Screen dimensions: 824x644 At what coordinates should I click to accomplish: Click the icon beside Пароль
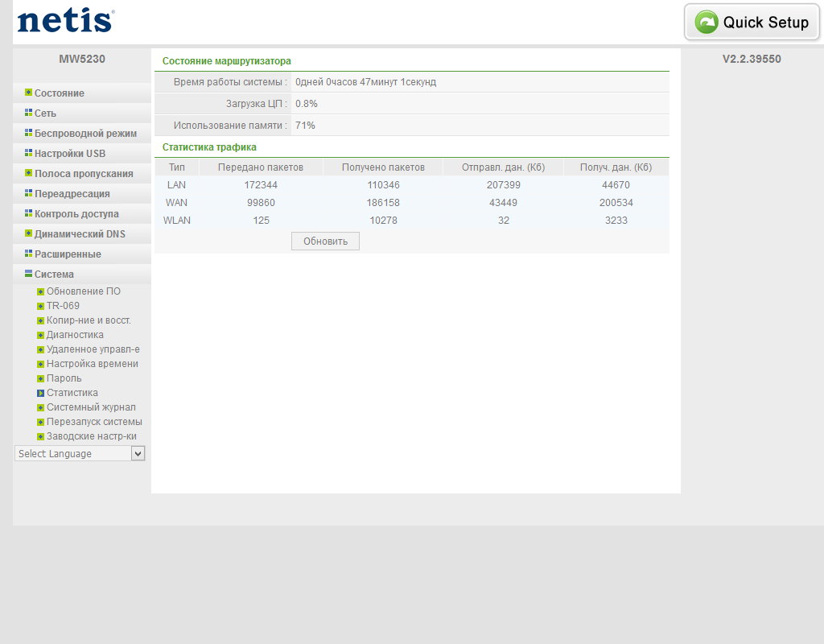click(40, 378)
